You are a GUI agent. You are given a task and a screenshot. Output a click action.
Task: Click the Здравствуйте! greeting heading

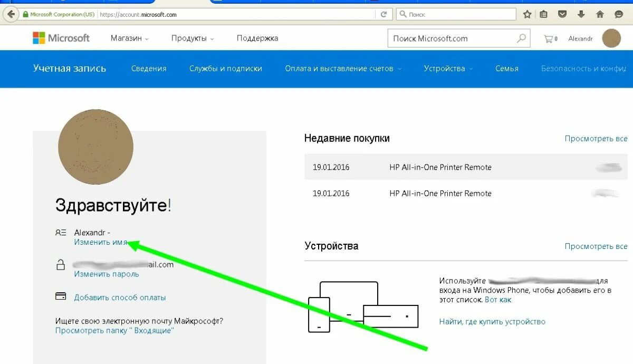coord(113,205)
